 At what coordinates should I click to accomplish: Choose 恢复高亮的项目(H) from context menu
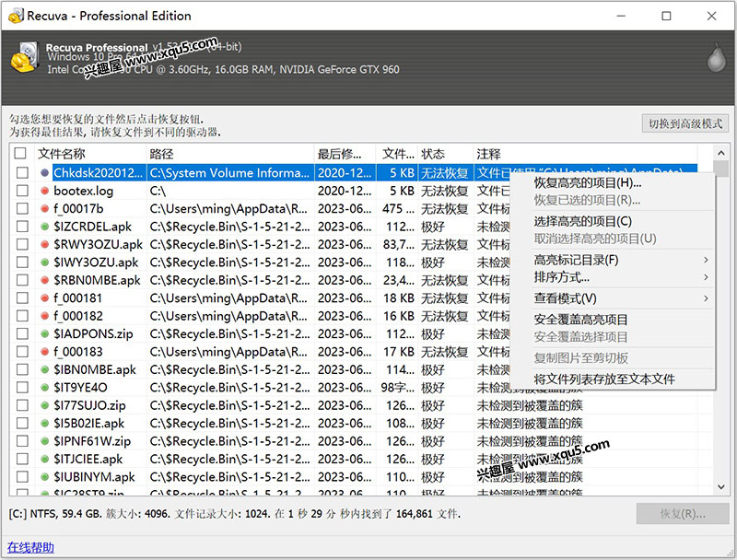(x=613, y=182)
